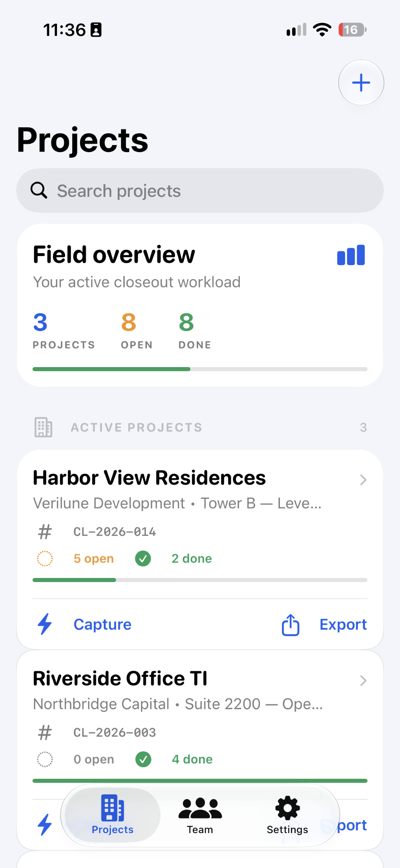Focus the Search projects field
This screenshot has width=400, height=868.
(200, 190)
